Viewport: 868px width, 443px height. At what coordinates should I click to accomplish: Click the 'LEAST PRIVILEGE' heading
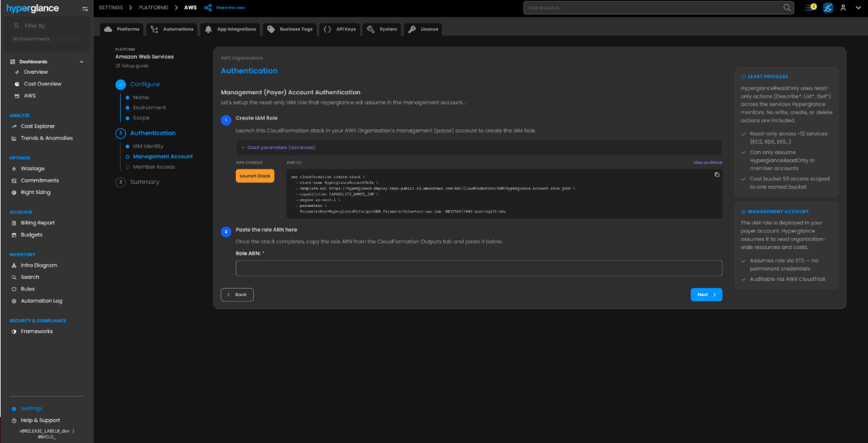(768, 75)
